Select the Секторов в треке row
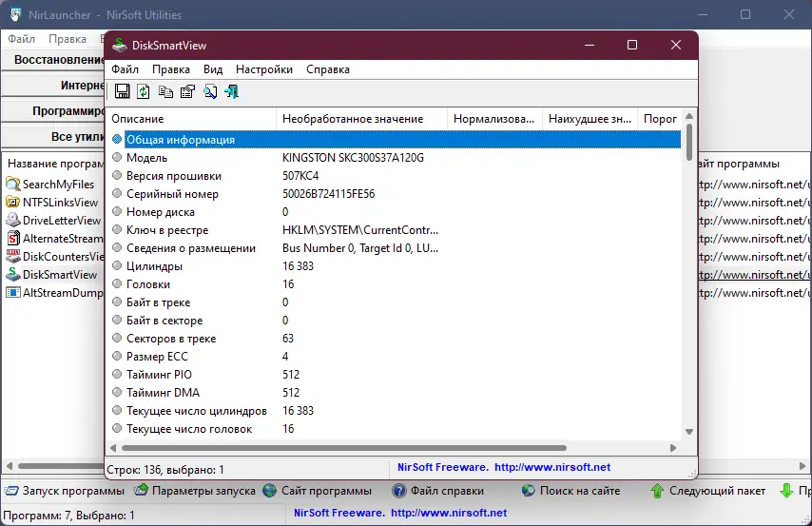This screenshot has height=526, width=812. pos(395,339)
